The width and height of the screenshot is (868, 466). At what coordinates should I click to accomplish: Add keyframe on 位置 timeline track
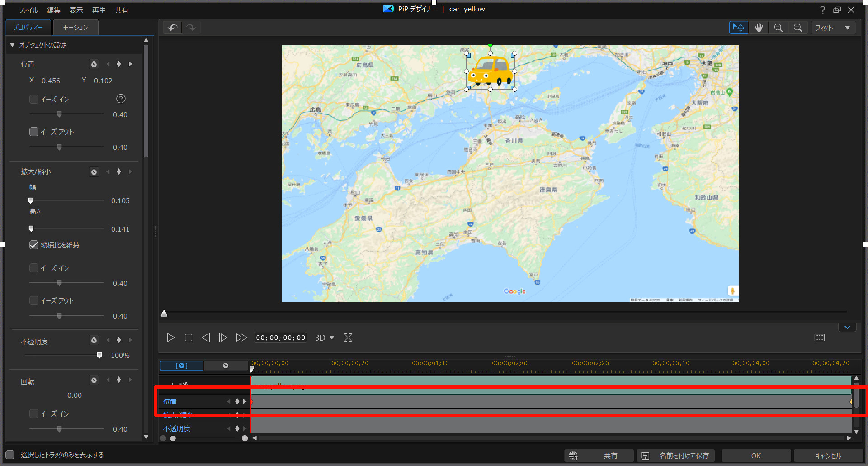click(237, 401)
